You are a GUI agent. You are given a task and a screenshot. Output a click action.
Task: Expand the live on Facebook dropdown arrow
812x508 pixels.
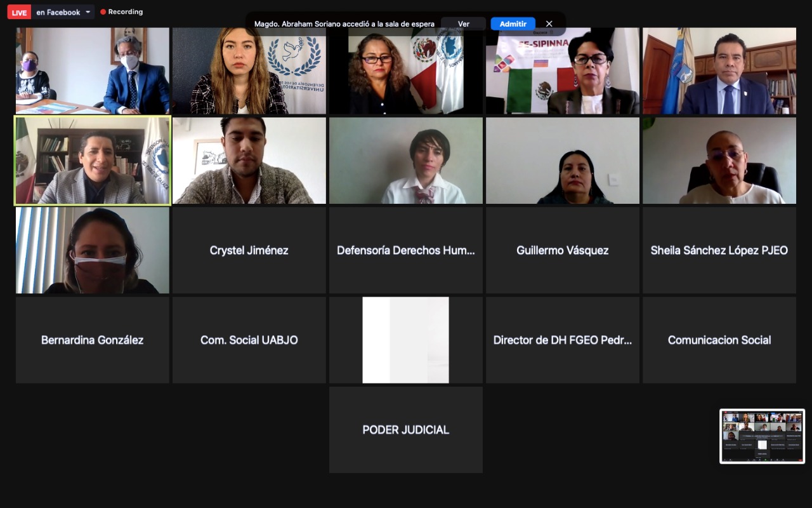88,12
